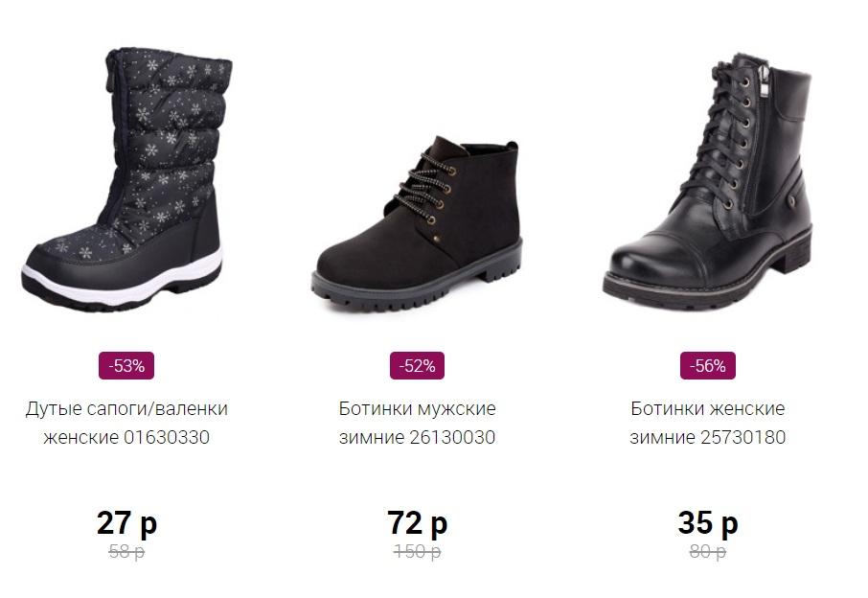The image size is (868, 598).
Task: Select the 35 р current price
Action: 708,523
